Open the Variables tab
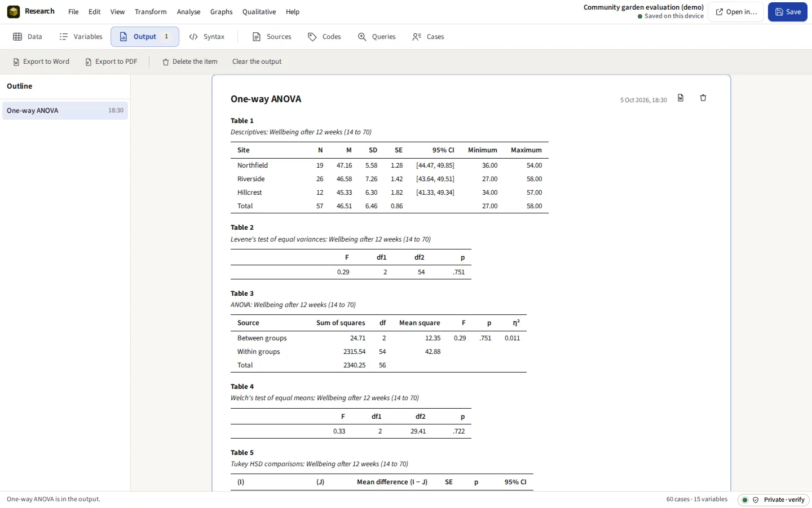This screenshot has width=812, height=508. [x=81, y=37]
